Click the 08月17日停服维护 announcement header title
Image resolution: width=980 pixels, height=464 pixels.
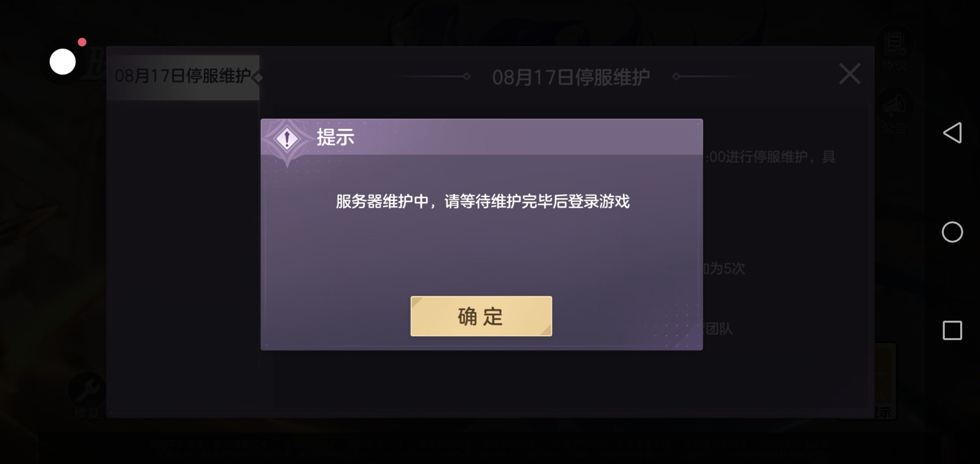(x=571, y=77)
